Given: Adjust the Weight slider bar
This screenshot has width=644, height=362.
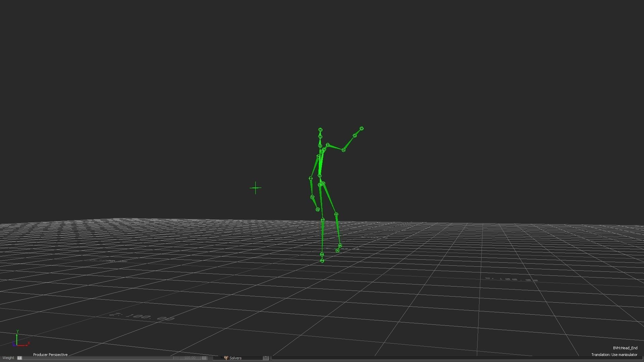Looking at the screenshot, I should click(100, 358).
